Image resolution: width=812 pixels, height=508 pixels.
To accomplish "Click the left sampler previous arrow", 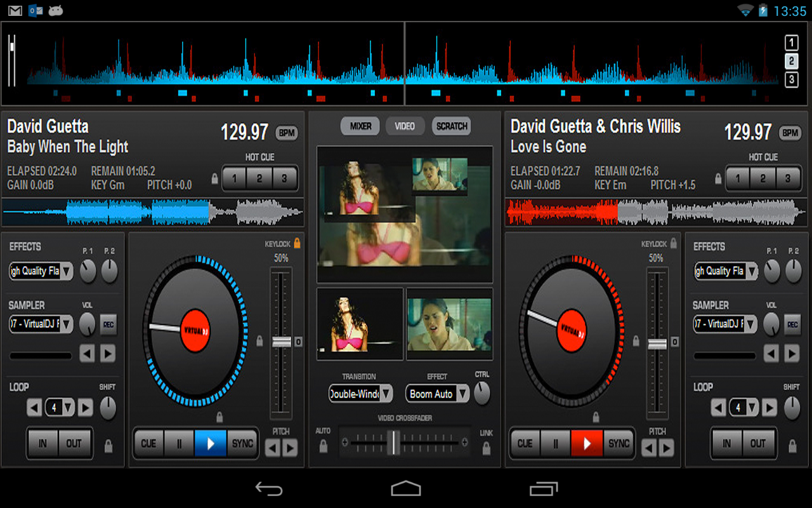I will pyautogui.click(x=88, y=353).
